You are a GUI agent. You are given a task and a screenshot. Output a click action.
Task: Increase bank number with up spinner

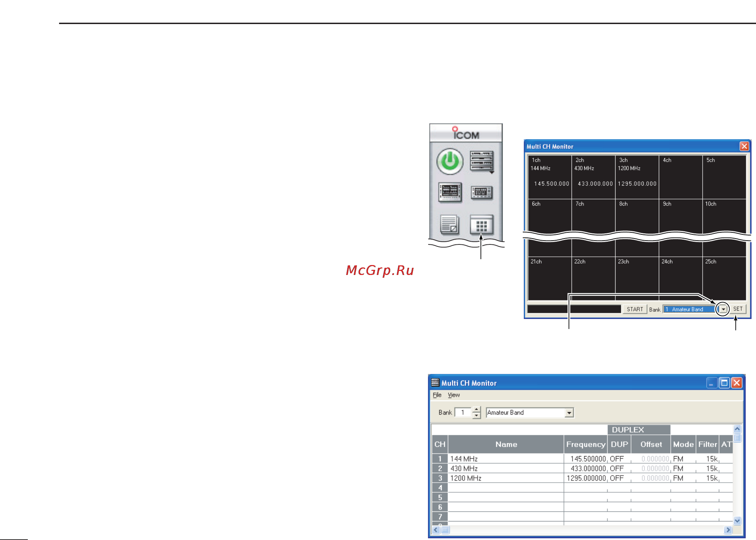point(476,410)
